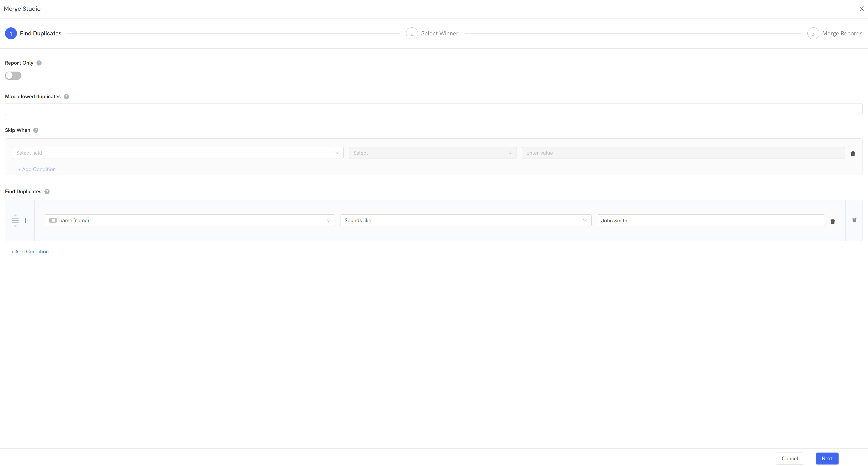Click the Report Only help icon
The width and height of the screenshot is (868, 466).
coord(39,63)
